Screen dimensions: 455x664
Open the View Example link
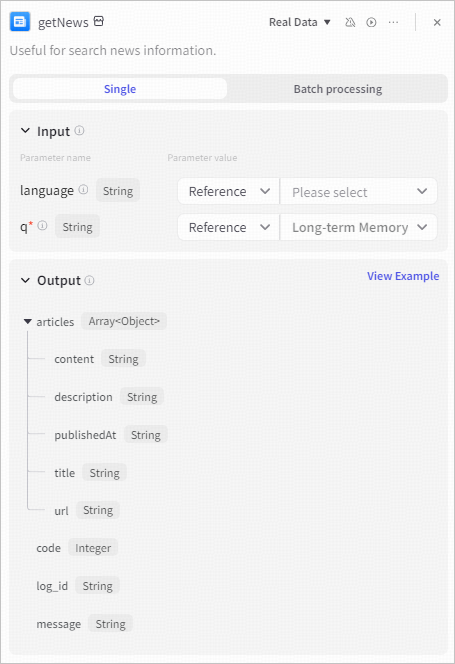403,276
